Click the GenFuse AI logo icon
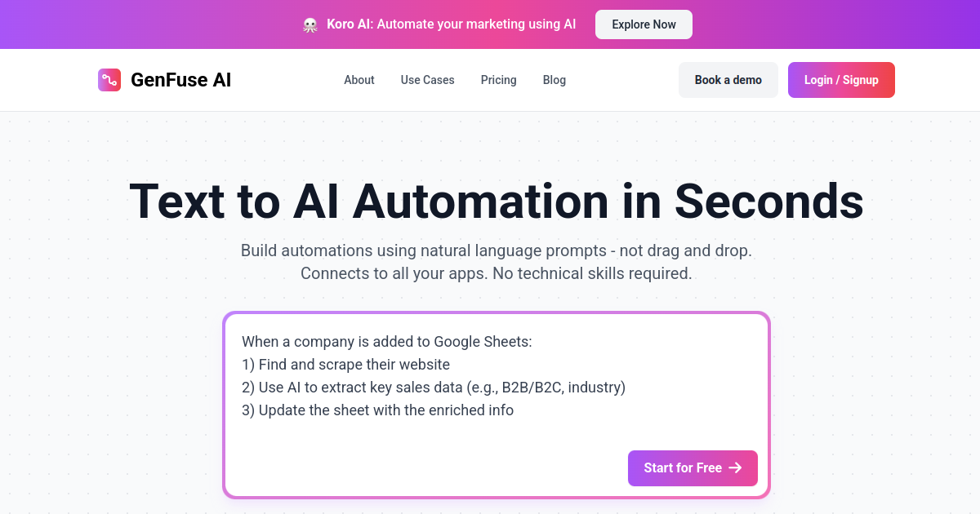The image size is (980, 514). click(109, 80)
